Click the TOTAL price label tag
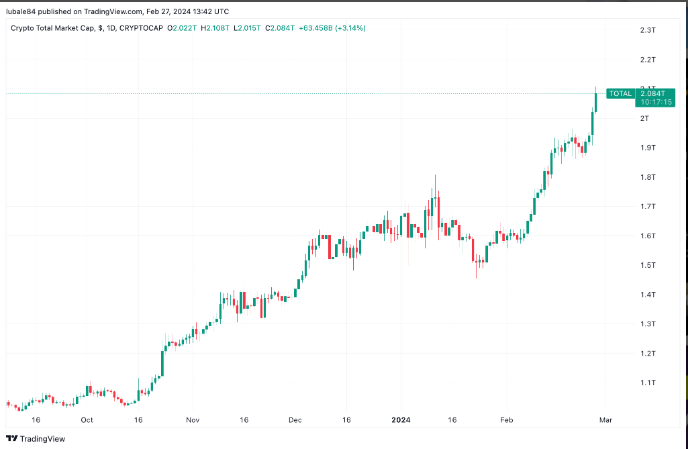 coord(620,93)
